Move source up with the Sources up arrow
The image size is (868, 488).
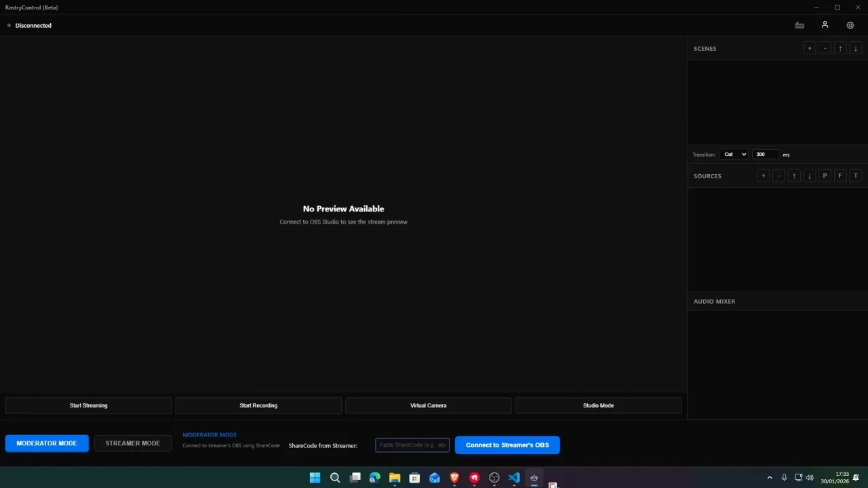click(794, 176)
